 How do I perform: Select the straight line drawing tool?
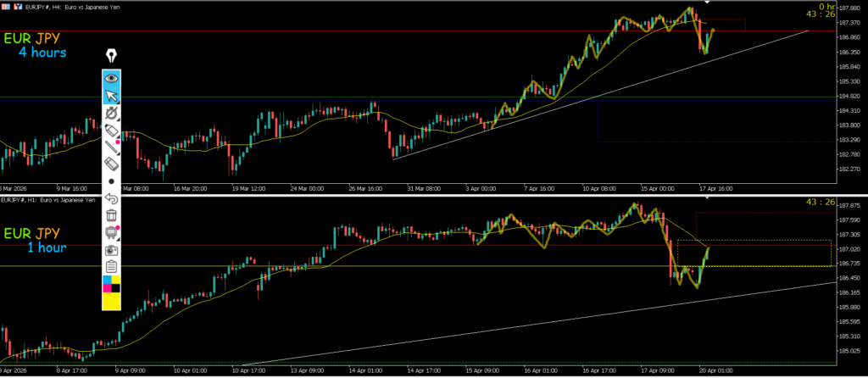pyautogui.click(x=112, y=147)
